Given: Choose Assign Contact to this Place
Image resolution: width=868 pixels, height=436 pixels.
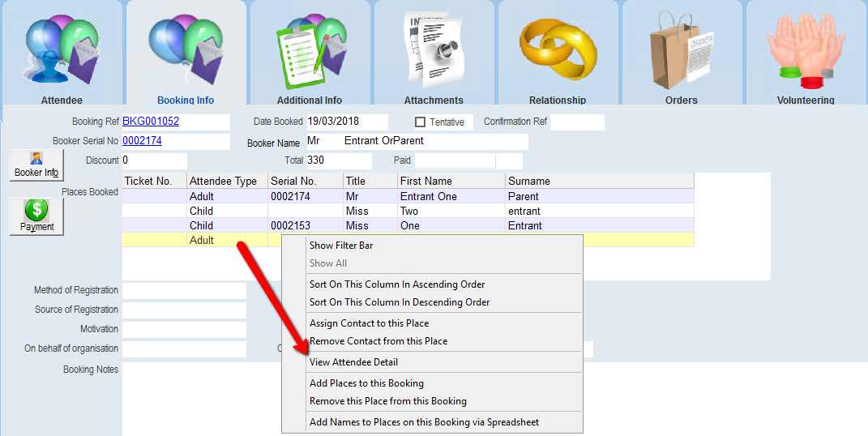Looking at the screenshot, I should coord(369,323).
